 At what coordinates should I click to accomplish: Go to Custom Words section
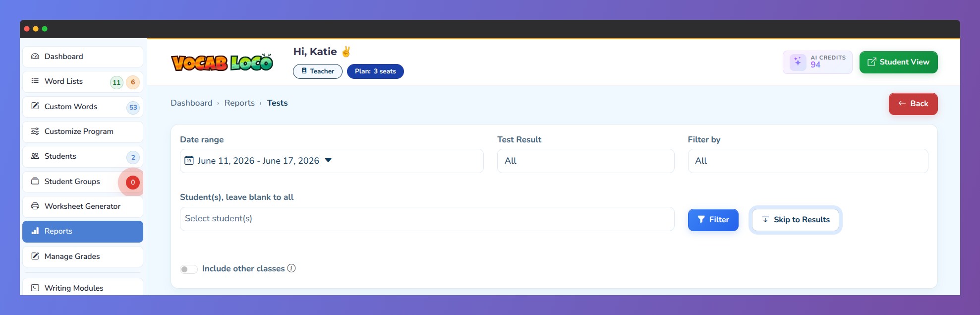(x=83, y=107)
